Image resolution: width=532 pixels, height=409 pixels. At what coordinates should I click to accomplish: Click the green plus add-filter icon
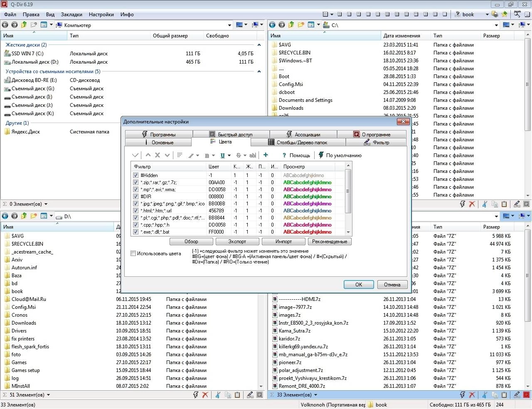point(266,155)
